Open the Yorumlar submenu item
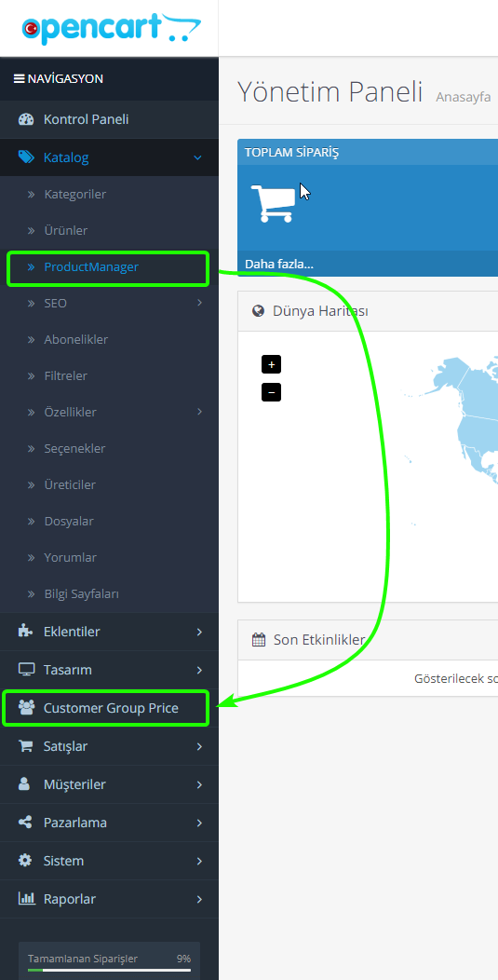 pyautogui.click(x=109, y=557)
